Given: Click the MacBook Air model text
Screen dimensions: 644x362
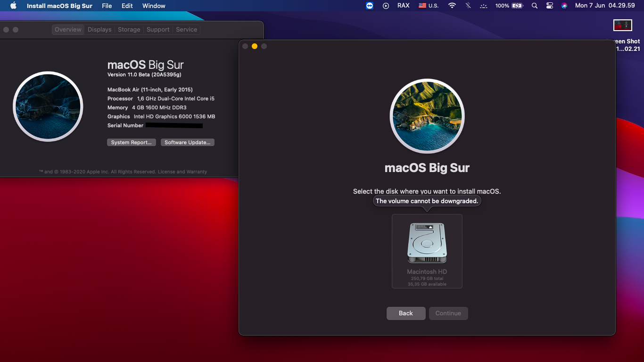Looking at the screenshot, I should click(150, 90).
